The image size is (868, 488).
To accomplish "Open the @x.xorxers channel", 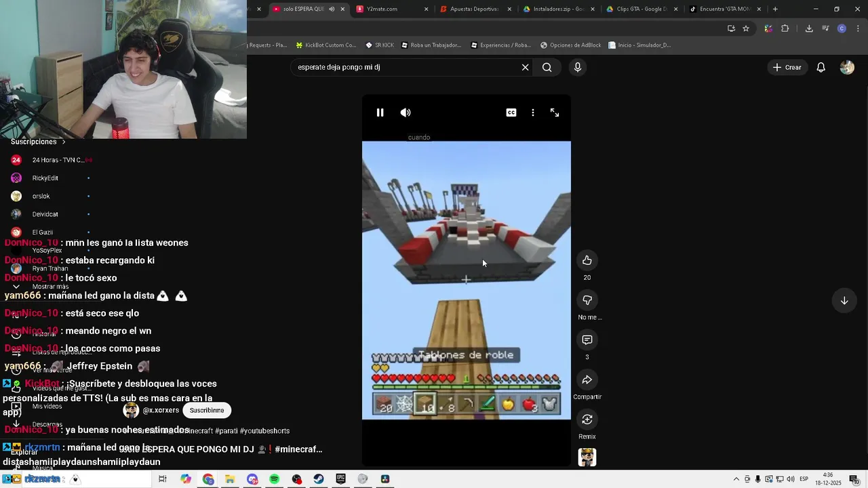I will click(161, 410).
